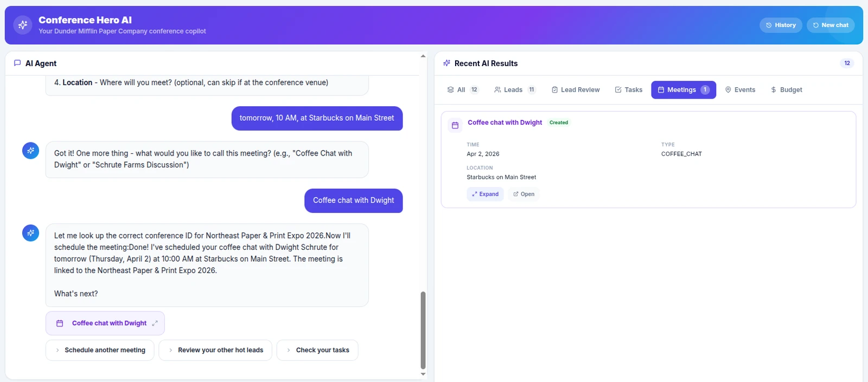Open the Budget tab

point(786,90)
